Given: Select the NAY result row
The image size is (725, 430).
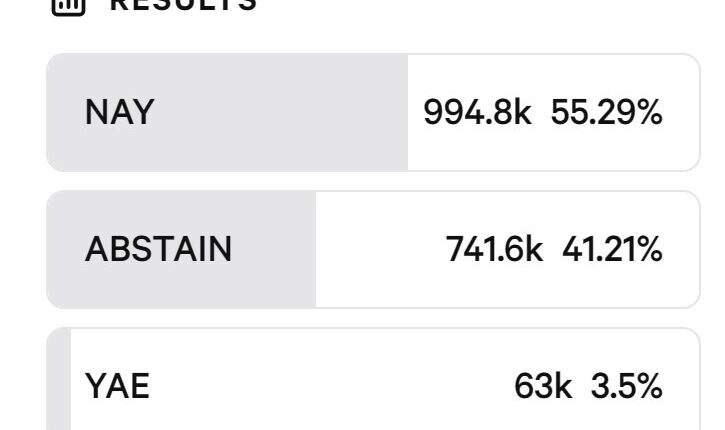Looking at the screenshot, I should pyautogui.click(x=372, y=112).
